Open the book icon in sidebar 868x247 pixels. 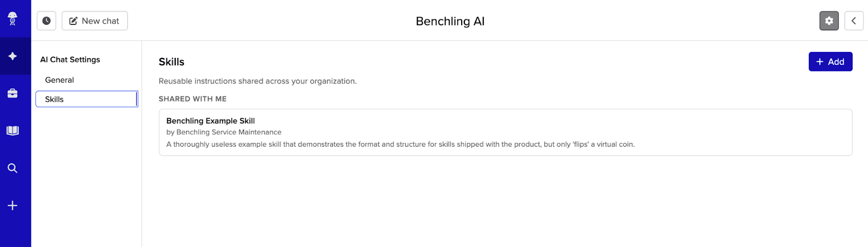(12, 131)
